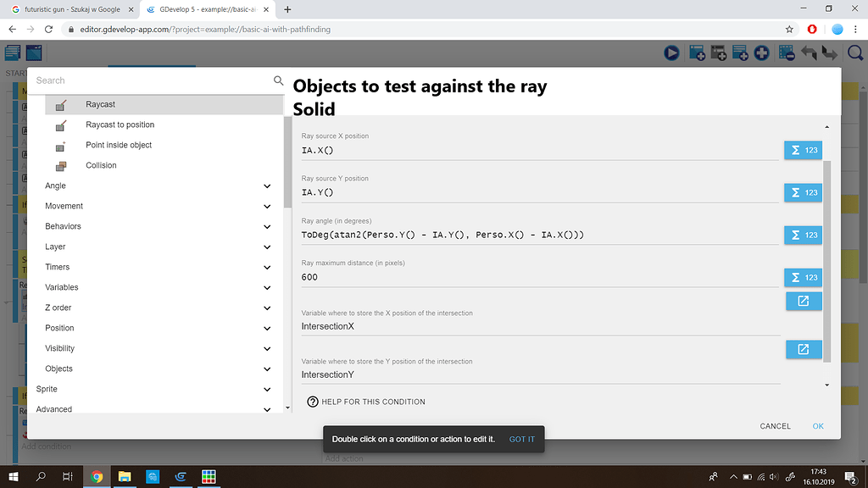The image size is (868, 488).
Task: Click the condition Search field
Action: point(127,80)
